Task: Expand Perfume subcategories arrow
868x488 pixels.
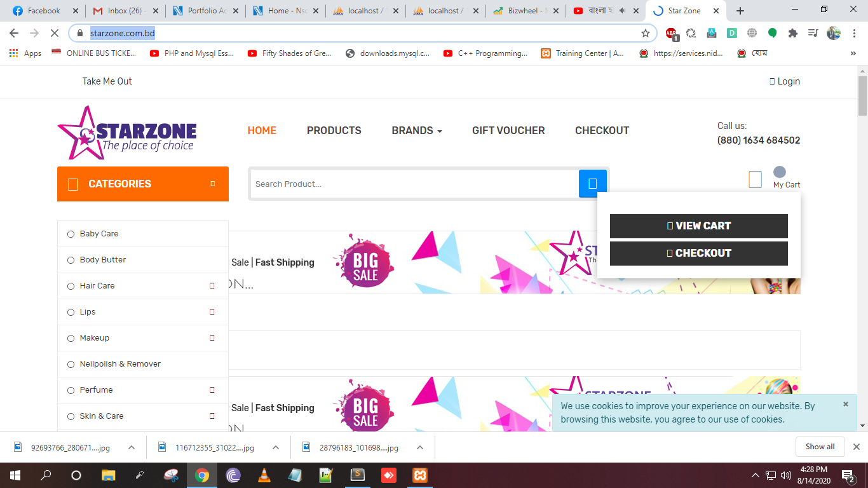Action: click(x=212, y=390)
